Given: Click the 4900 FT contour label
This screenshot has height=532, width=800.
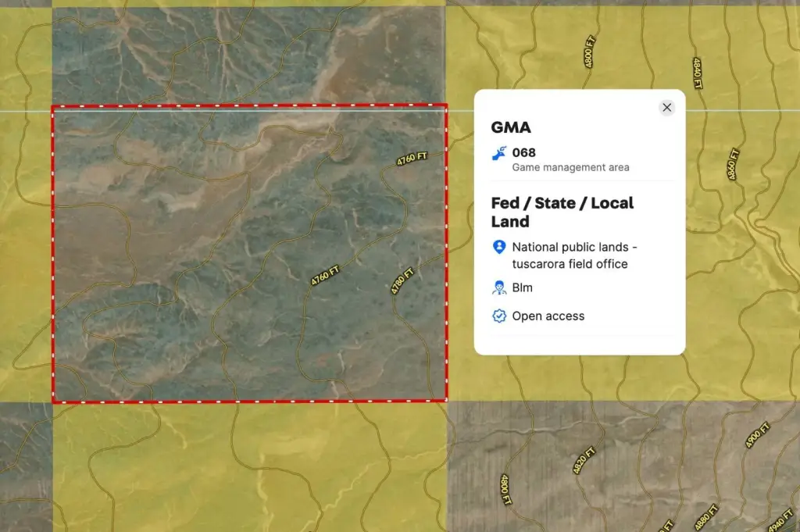Looking at the screenshot, I should tap(752, 434).
